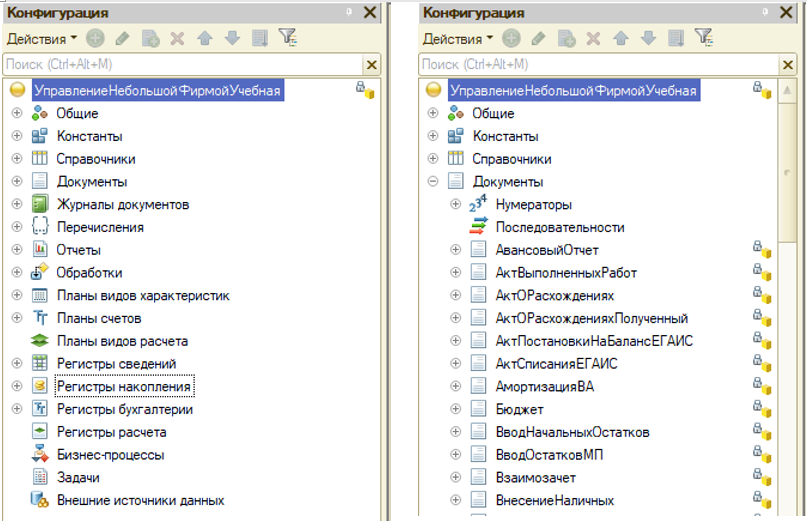
Task: Select ВнесениеНаличных document
Action: pyautogui.click(x=555, y=500)
